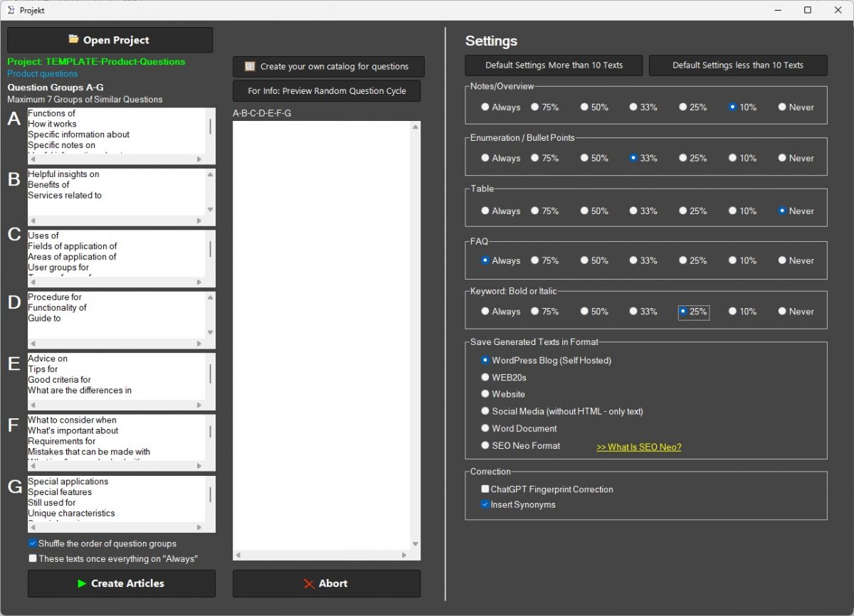
Task: Enable ChatGPT Fingerprint Correction
Action: coord(485,489)
